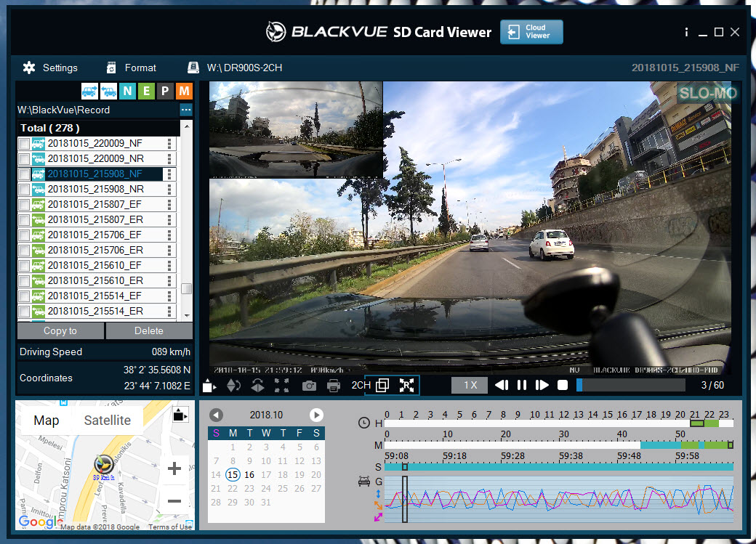756x544 pixels.
Task: Click the video playback progress bar
Action: (x=631, y=385)
